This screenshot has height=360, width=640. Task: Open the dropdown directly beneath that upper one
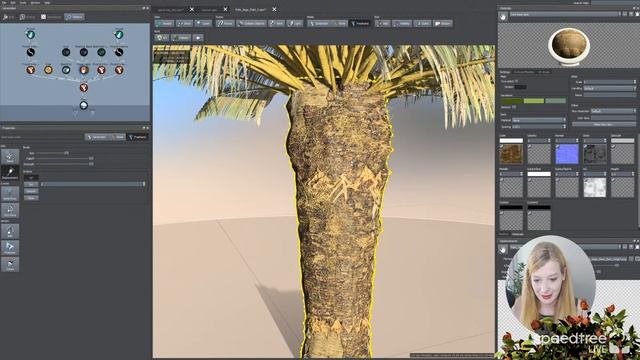[x=539, y=127]
